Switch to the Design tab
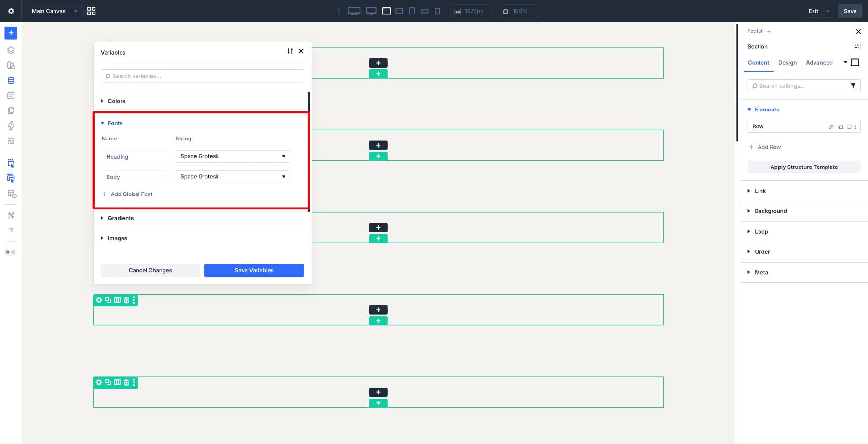Viewport: 868px width, 444px height. [x=787, y=63]
